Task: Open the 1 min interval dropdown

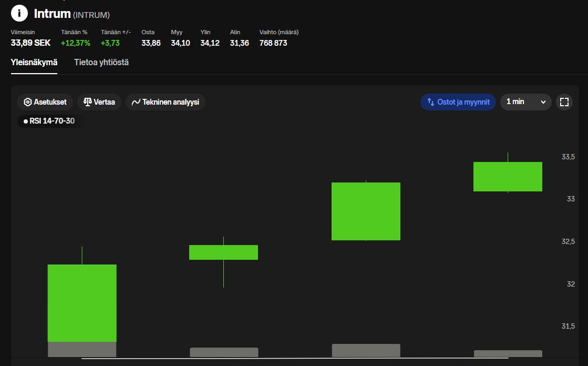Action: 525,102
